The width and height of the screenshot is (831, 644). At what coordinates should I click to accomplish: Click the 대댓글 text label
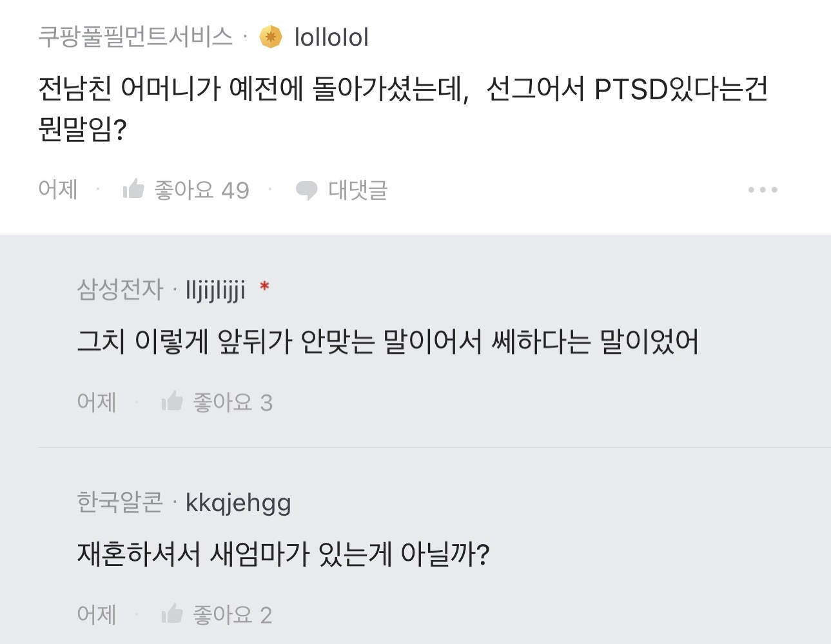pos(358,190)
